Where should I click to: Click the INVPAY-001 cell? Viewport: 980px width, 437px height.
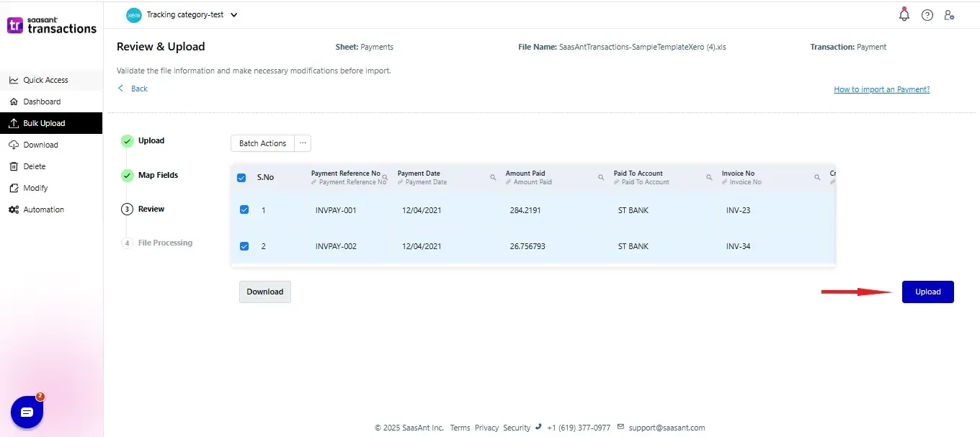336,210
